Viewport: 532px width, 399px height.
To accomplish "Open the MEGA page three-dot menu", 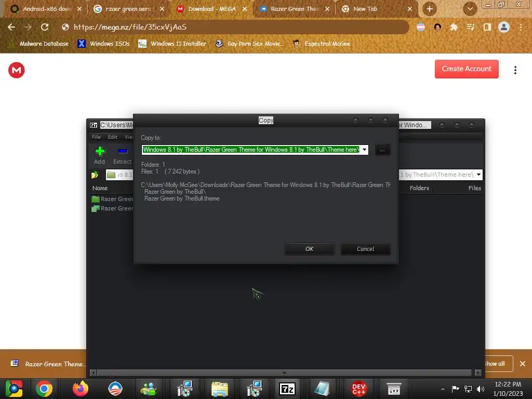I will 515,70.
